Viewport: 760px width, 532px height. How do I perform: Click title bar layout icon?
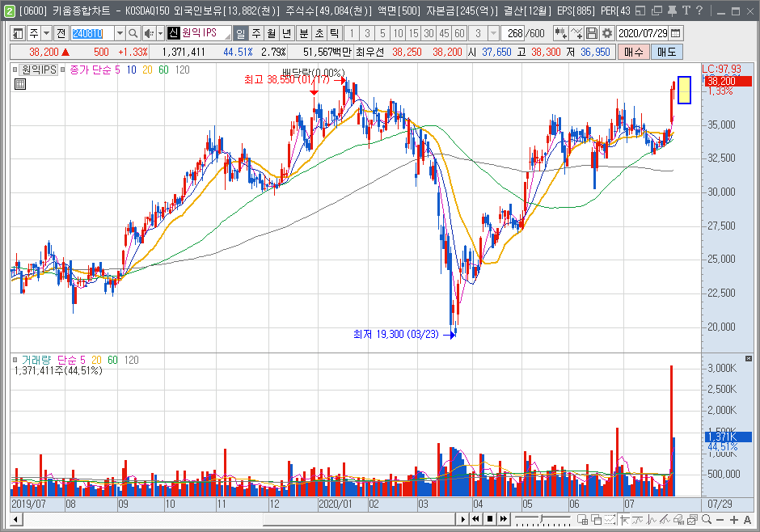tap(640, 11)
